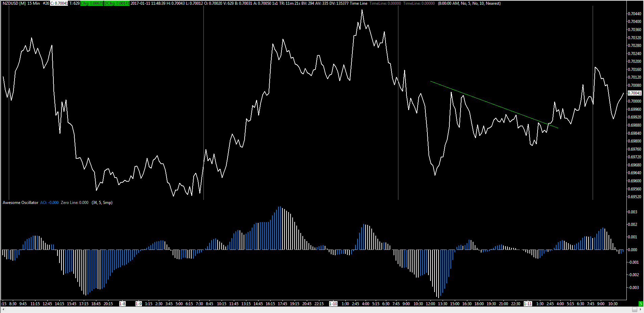Click the right arrow of the horizontal scrollbar
644x313 pixels.
[x=641, y=310]
